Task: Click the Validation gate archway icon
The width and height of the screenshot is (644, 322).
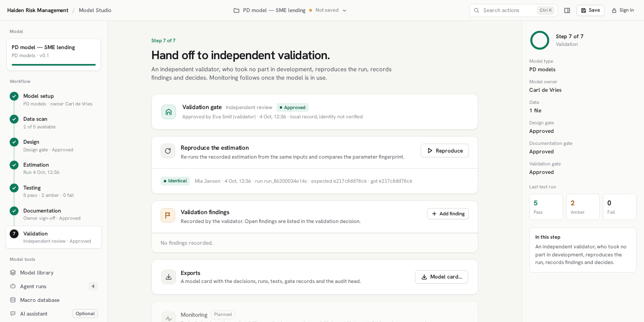Action: 169,112
